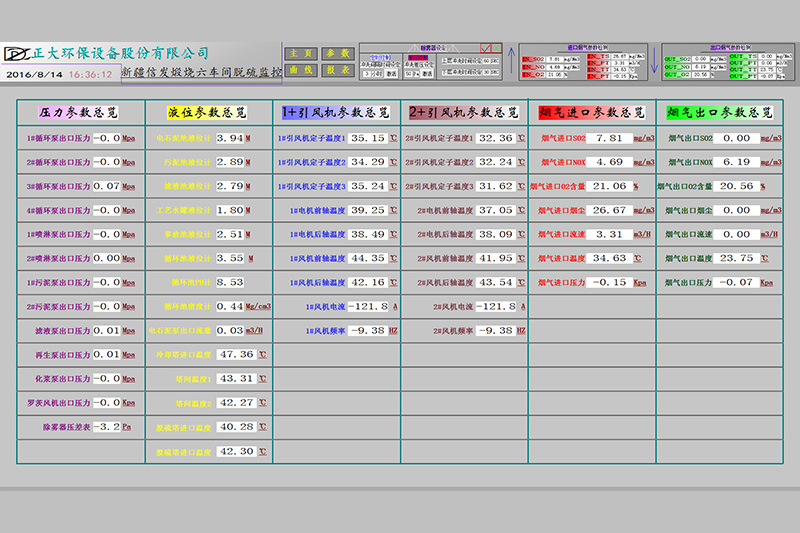Click the 3#循环泵出口压力 value 0.07
Viewport: 800px width, 533px height.
[x=107, y=186]
